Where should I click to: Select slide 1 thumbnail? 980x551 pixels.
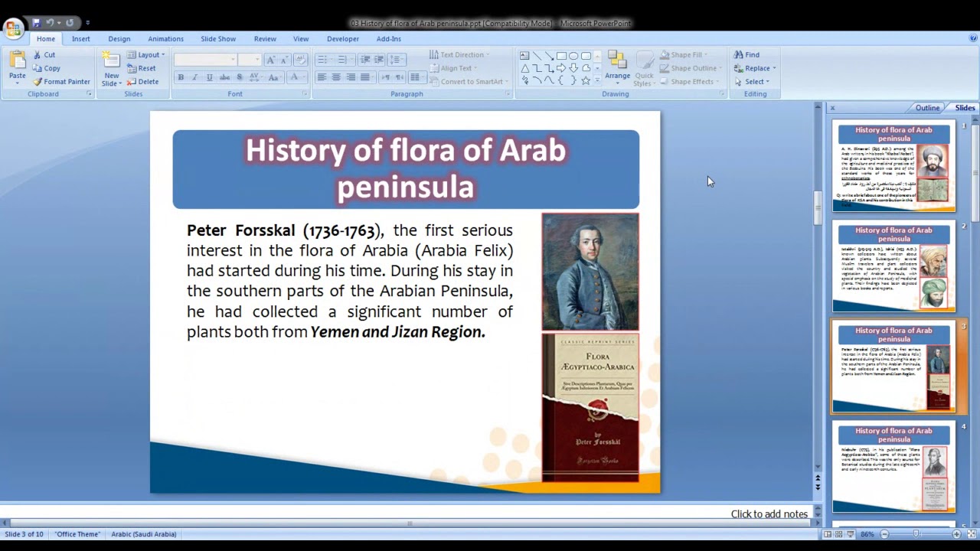(893, 167)
